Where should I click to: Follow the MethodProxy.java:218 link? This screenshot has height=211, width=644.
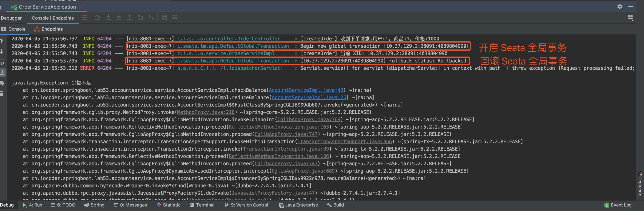[206, 112]
